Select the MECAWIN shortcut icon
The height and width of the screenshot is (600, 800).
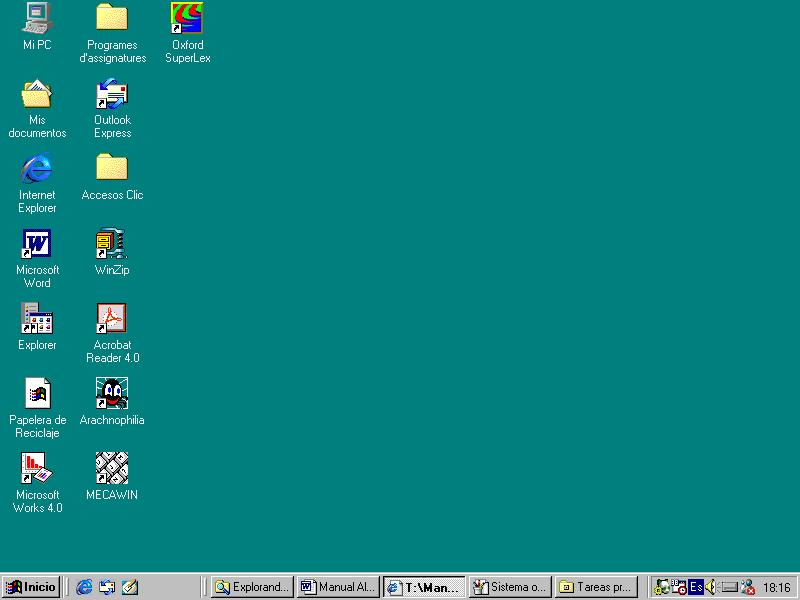112,469
